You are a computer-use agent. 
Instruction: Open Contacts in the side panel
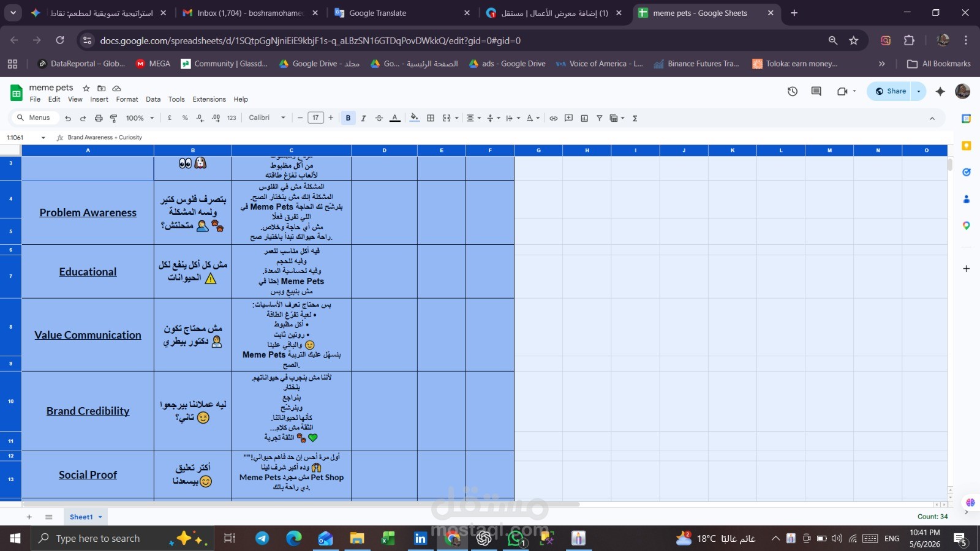[x=967, y=199]
